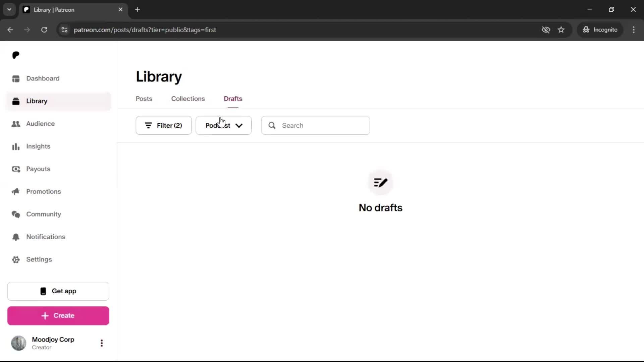The image size is (644, 362).
Task: Click the Library page heading
Action: click(159, 77)
